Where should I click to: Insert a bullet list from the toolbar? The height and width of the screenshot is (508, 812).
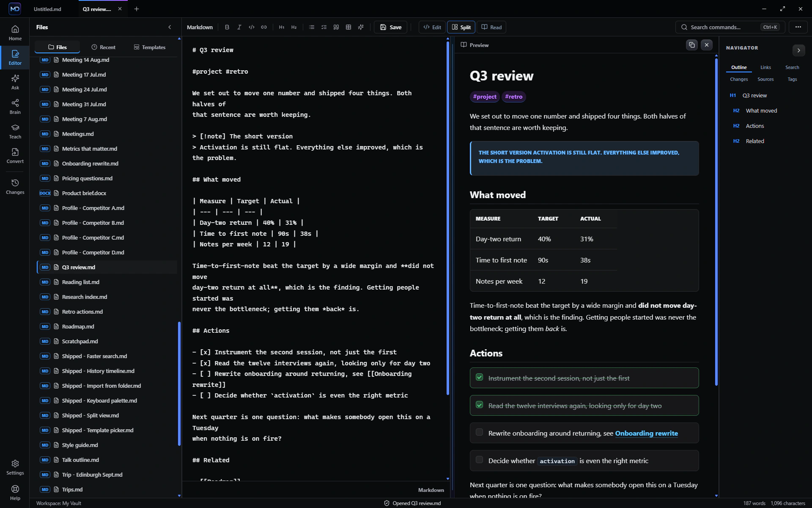312,27
